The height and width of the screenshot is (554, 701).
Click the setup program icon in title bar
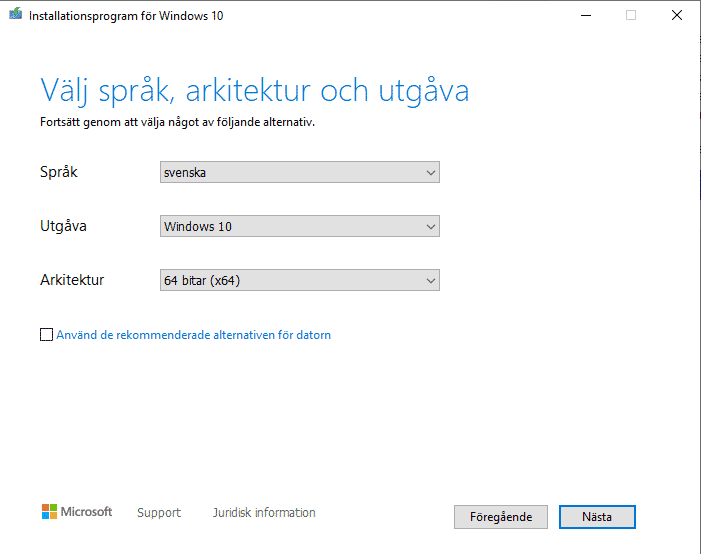click(x=15, y=15)
